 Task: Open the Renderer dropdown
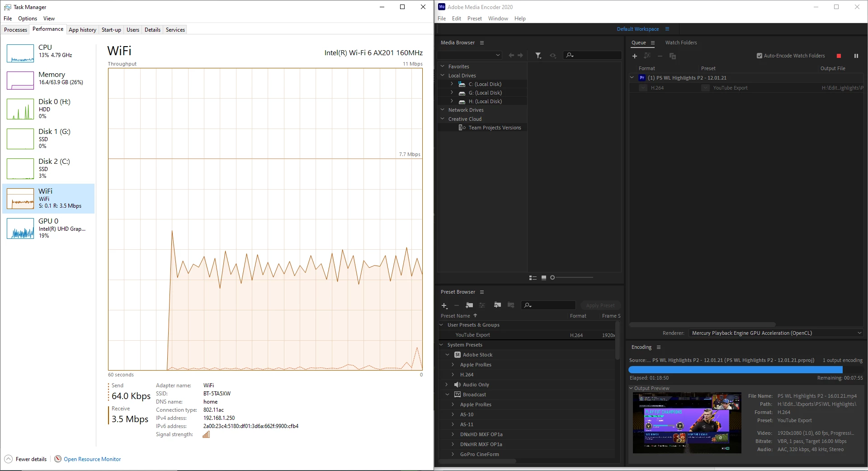pos(776,333)
